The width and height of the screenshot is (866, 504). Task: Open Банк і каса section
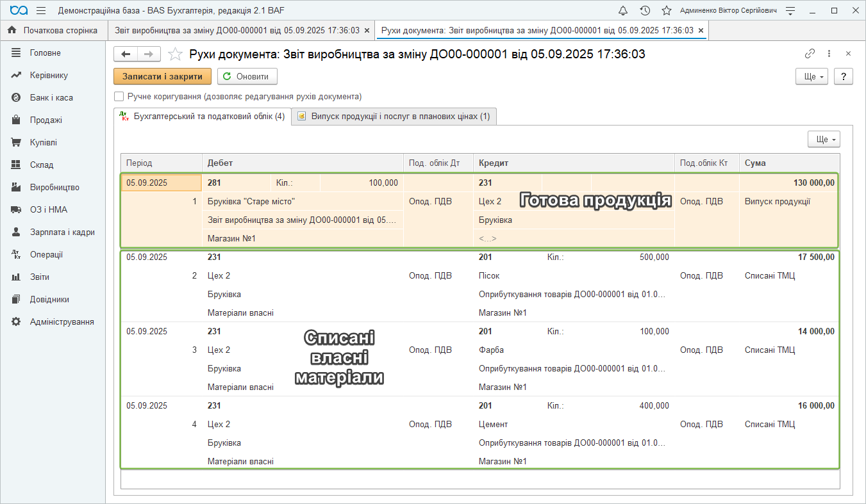click(51, 98)
